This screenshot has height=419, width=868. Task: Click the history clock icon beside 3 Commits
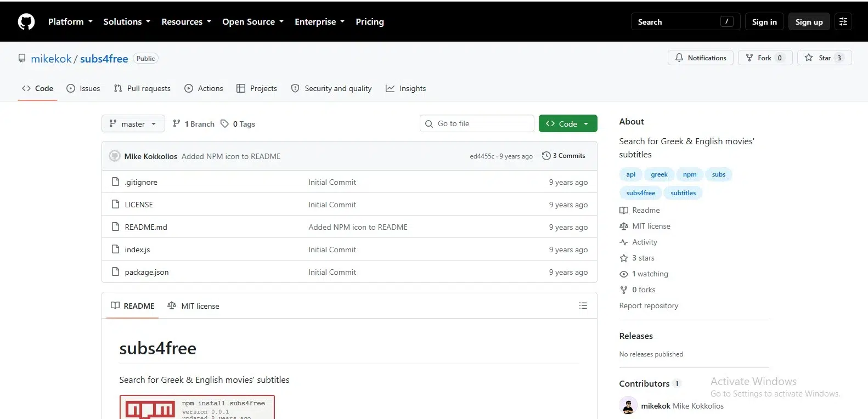tap(546, 156)
